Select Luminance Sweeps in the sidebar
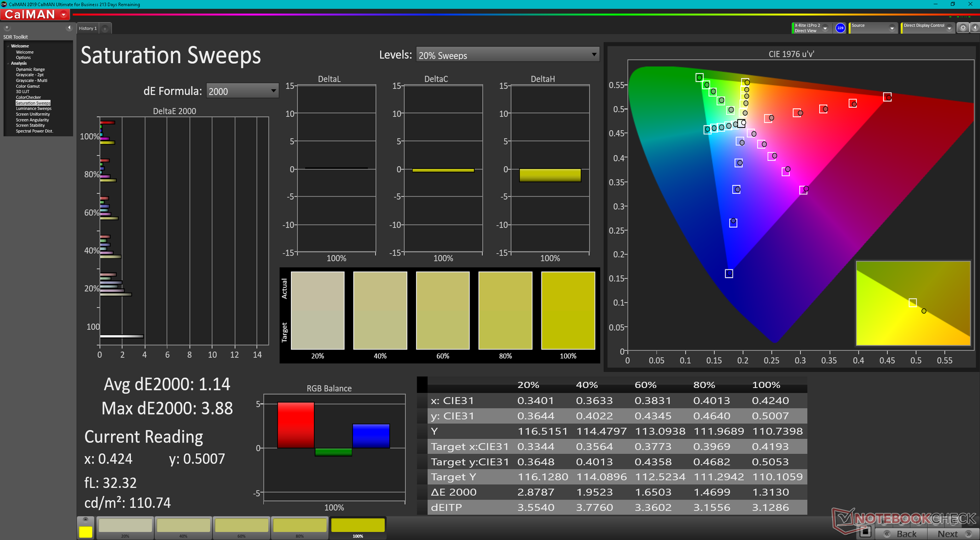980x540 pixels. click(x=34, y=109)
